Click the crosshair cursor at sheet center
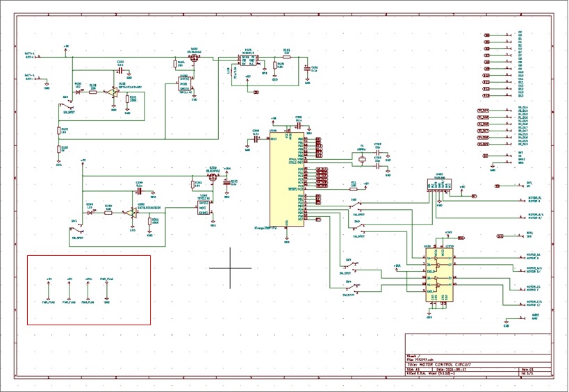This screenshot has width=569, height=392. pyautogui.click(x=231, y=268)
